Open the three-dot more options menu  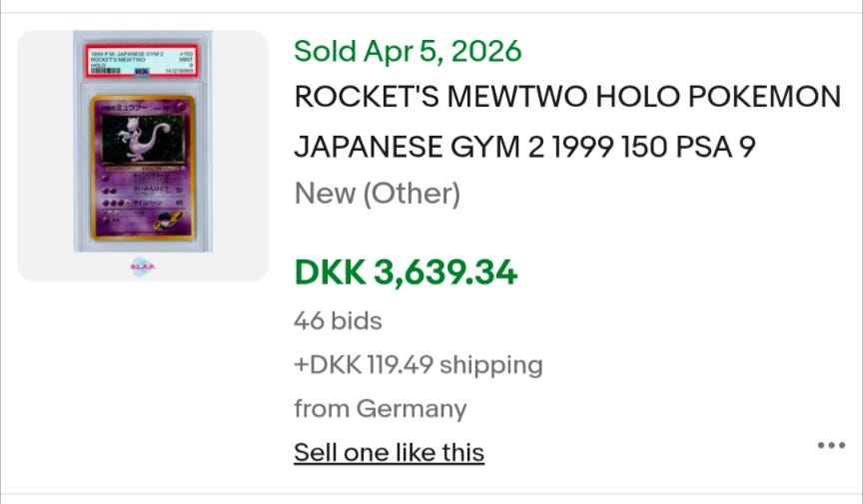pyautogui.click(x=831, y=445)
